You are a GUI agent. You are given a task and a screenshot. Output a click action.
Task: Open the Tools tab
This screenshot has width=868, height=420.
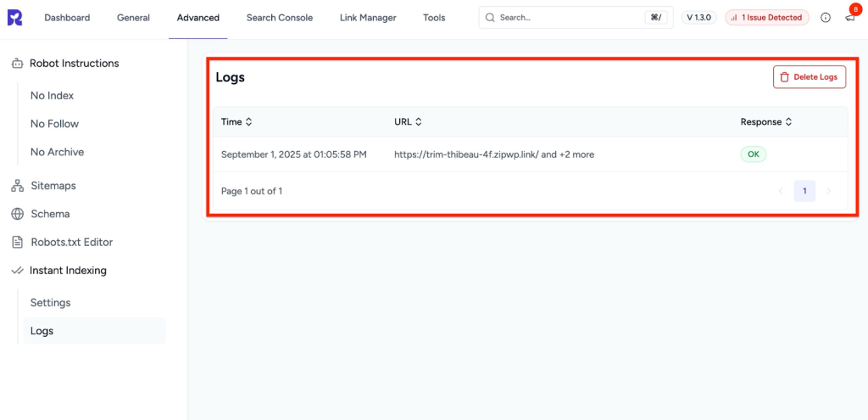[434, 18]
